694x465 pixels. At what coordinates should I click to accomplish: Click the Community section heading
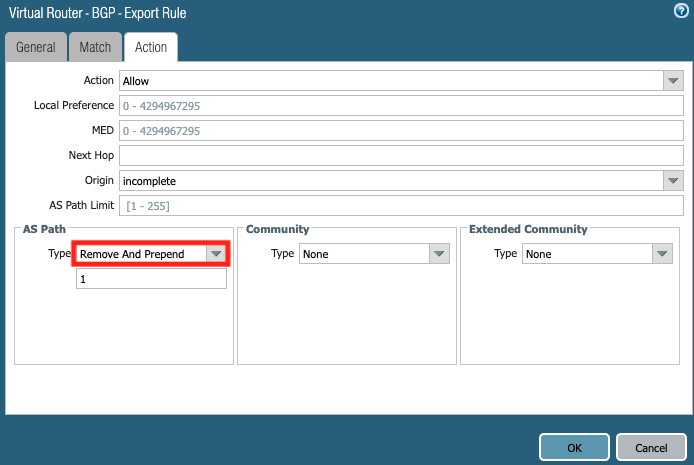(278, 229)
